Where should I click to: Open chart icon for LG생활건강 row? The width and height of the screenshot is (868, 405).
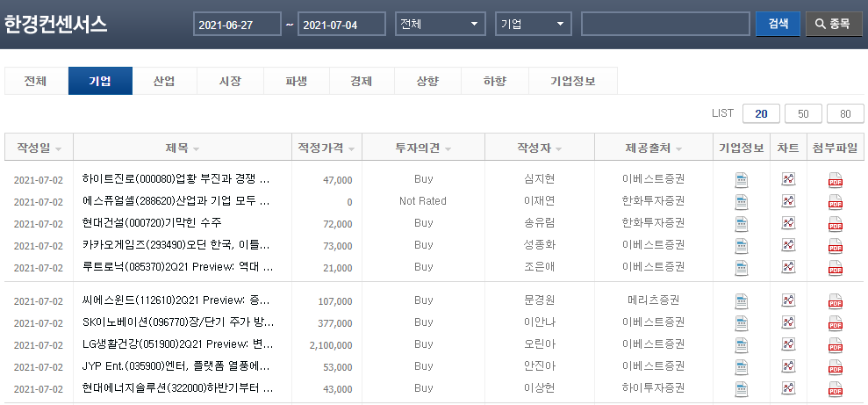(788, 344)
